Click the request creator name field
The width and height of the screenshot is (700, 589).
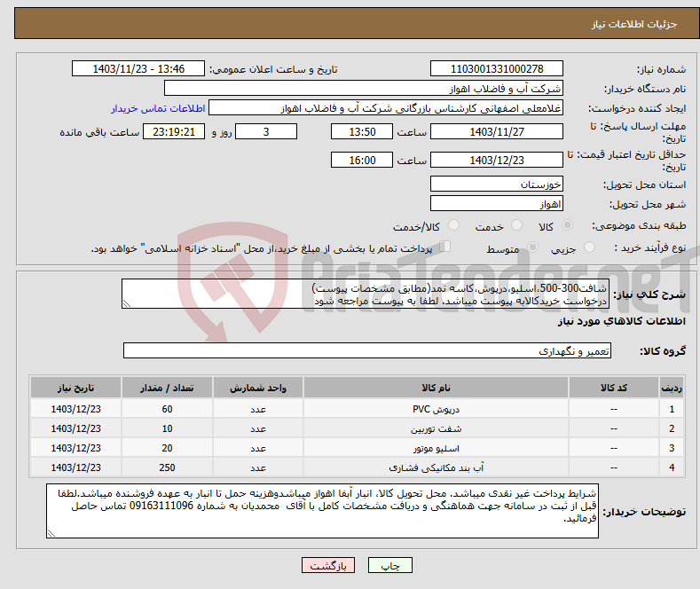386,108
